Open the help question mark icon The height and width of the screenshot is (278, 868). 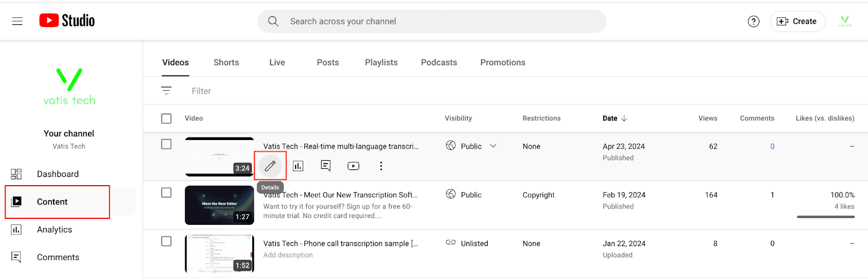[x=754, y=21]
